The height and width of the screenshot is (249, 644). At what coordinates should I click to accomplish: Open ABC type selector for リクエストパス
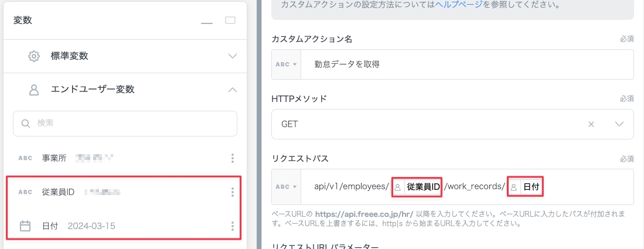coord(286,187)
